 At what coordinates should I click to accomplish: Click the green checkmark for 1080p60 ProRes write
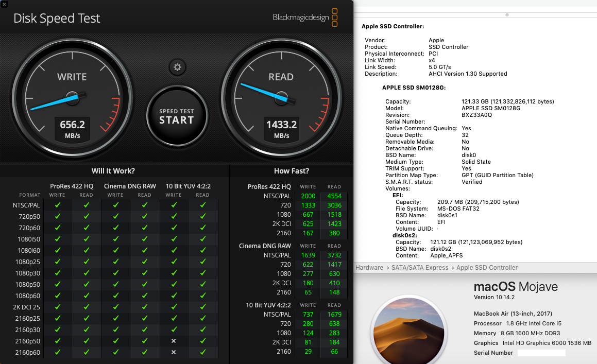click(57, 296)
